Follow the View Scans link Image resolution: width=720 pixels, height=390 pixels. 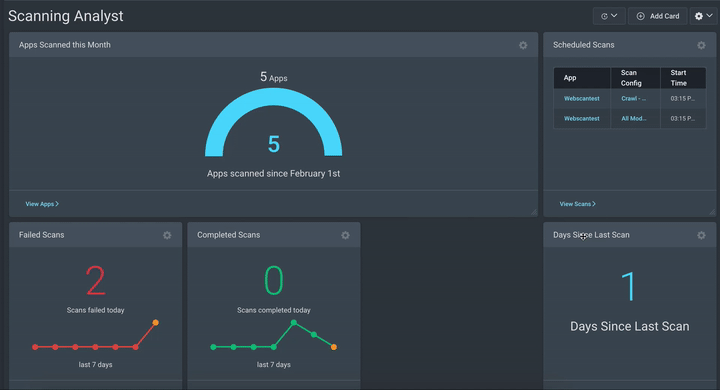point(577,204)
